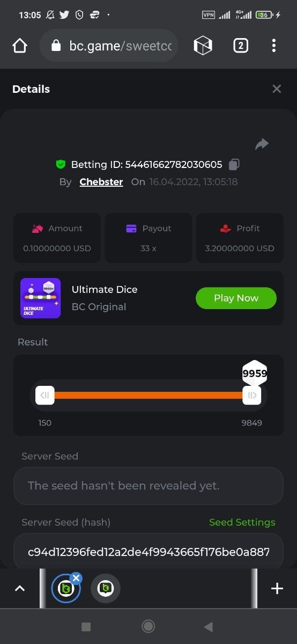Click the right slider handle at 9849
This screenshot has height=644, width=297.
pyautogui.click(x=251, y=396)
